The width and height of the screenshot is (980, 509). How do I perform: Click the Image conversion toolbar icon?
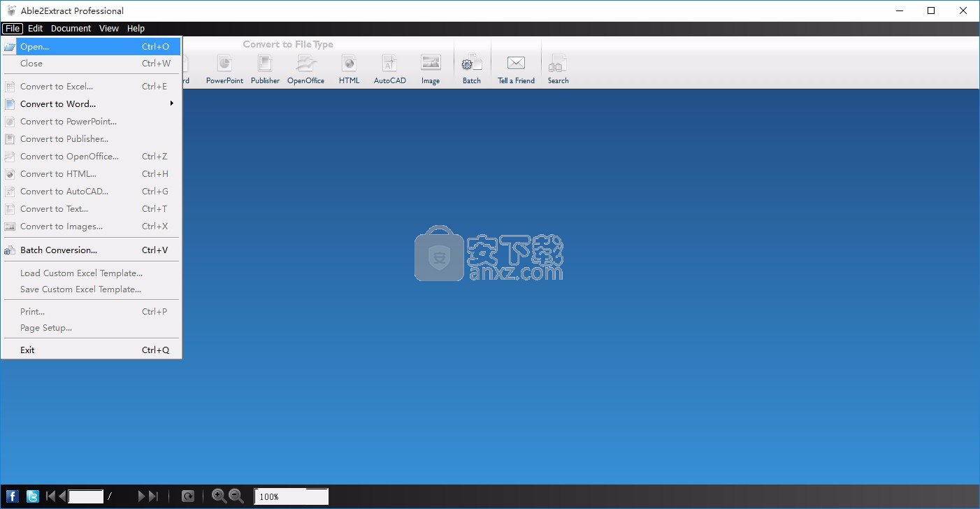click(x=431, y=63)
